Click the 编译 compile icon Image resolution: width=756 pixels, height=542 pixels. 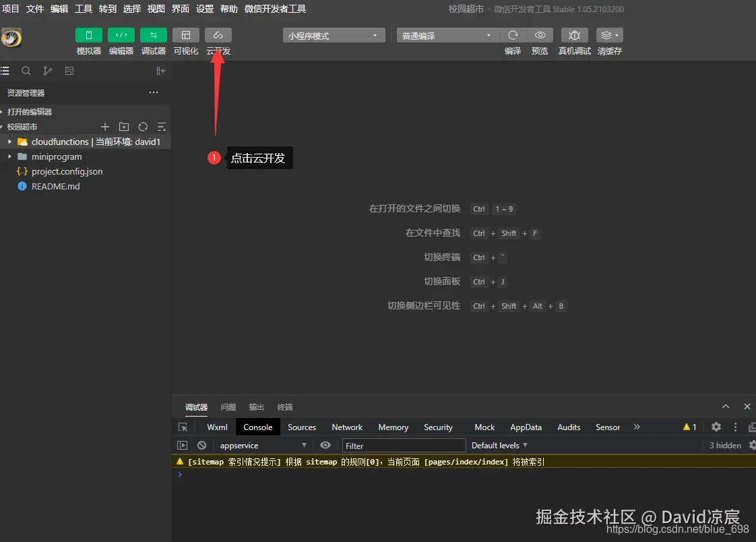[x=512, y=34]
